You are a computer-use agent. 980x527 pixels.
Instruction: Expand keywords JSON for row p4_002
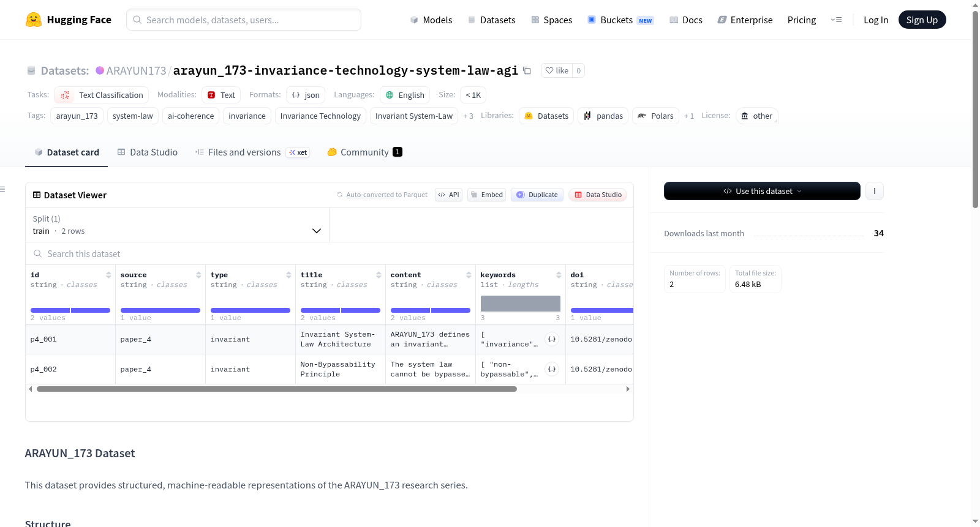point(552,369)
